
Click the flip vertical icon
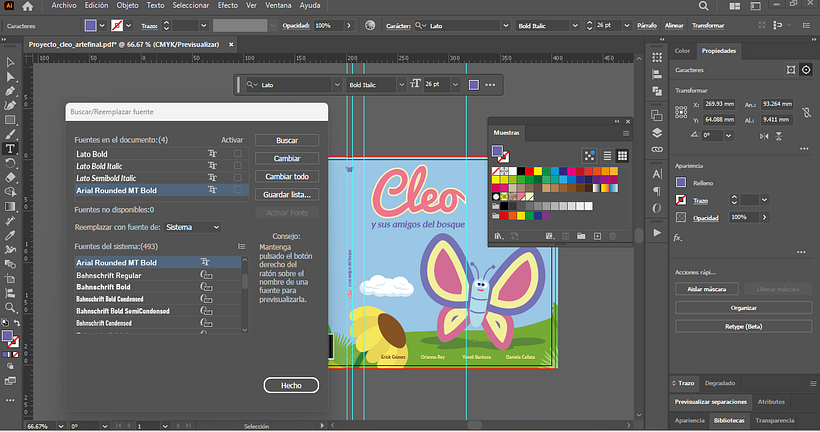tap(779, 136)
